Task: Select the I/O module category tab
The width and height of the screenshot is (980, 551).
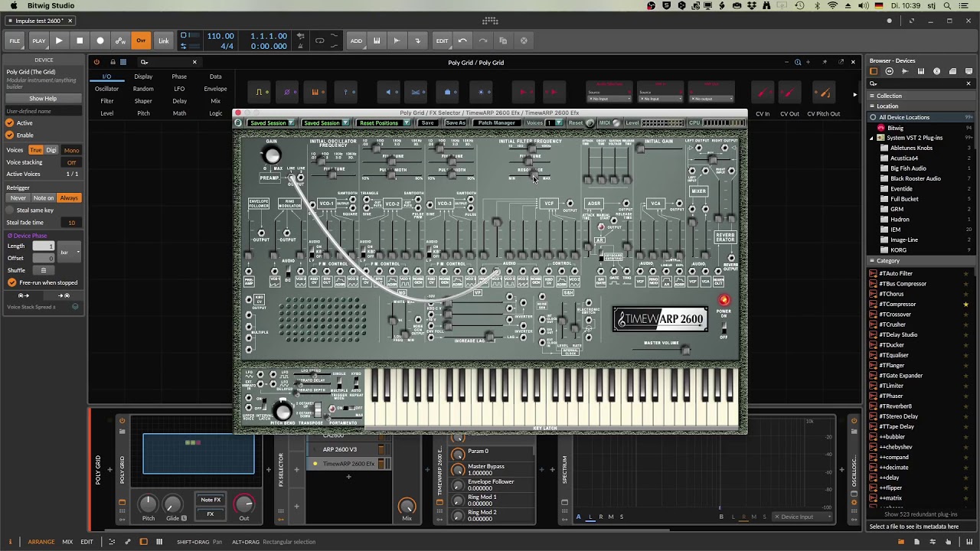Action: [106, 77]
